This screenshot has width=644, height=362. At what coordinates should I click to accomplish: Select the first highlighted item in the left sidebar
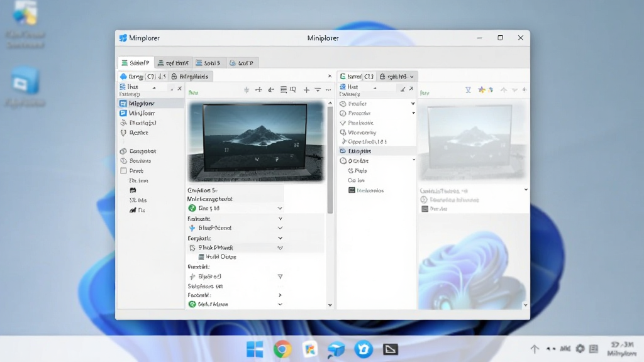click(151, 104)
